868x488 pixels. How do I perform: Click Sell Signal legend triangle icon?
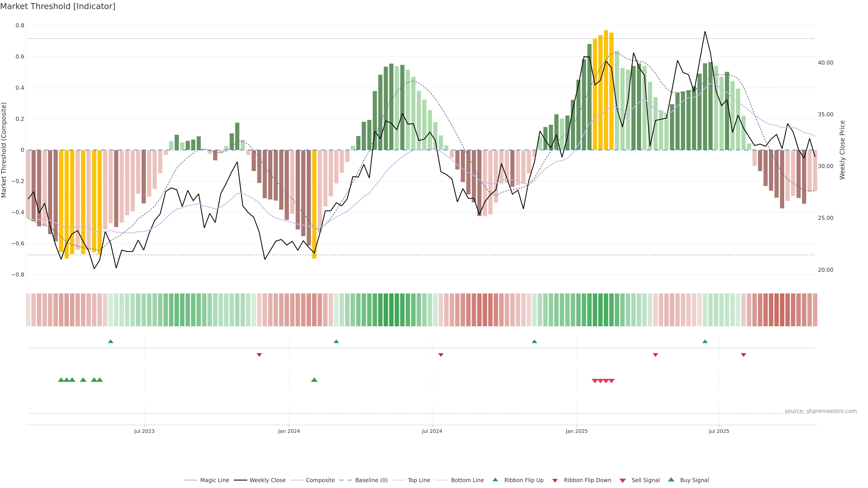tap(623, 481)
